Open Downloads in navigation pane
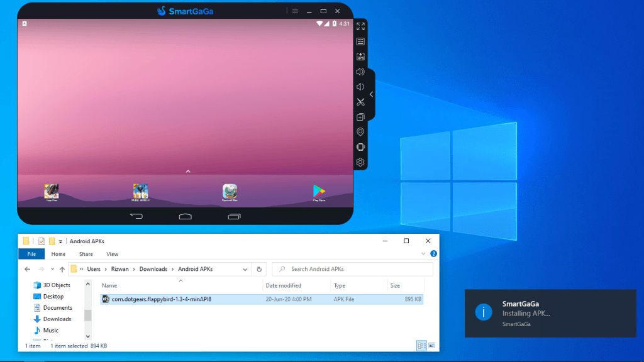This screenshot has height=362, width=644. pos(52,319)
